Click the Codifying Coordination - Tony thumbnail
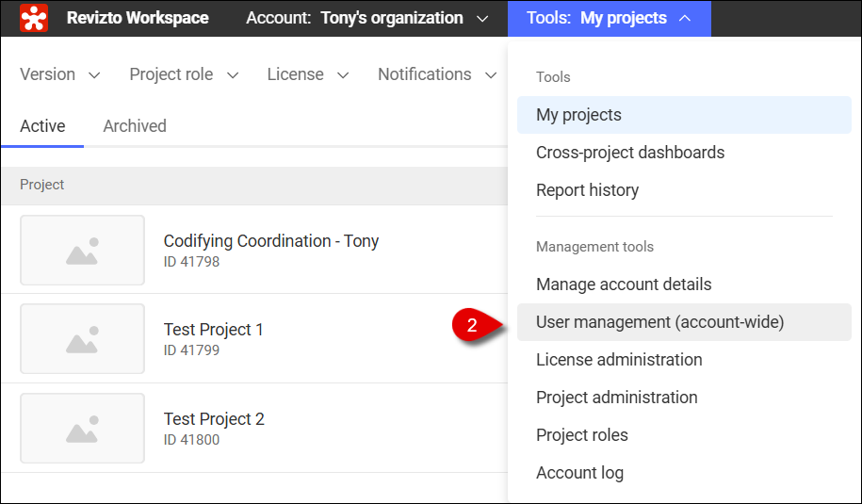The height and width of the screenshot is (504, 862). 83,250
